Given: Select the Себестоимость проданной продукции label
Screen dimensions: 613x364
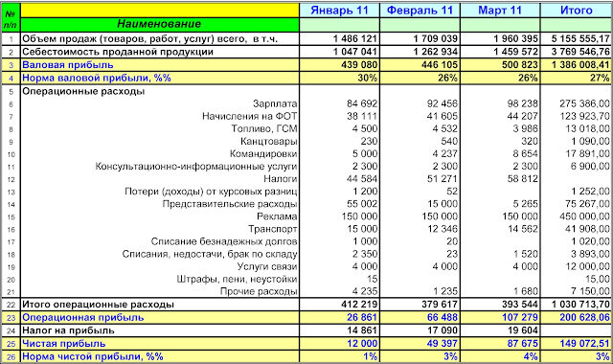Looking at the screenshot, I should coord(118,52).
